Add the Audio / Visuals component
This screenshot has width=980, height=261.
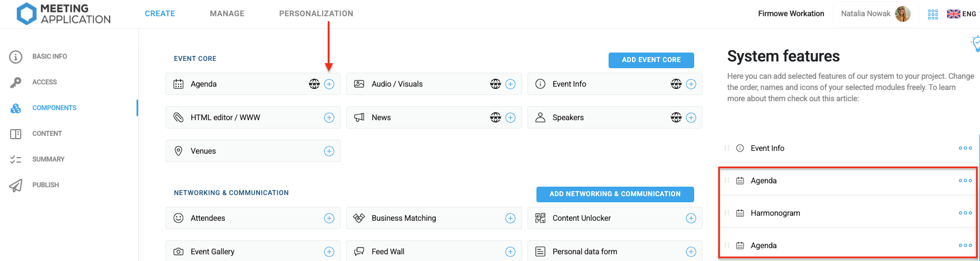(x=510, y=84)
